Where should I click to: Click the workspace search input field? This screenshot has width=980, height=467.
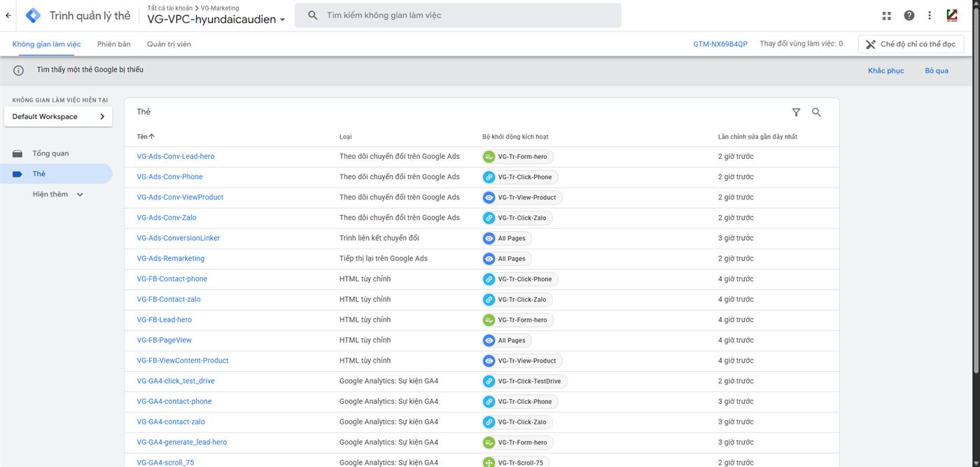coord(458,15)
